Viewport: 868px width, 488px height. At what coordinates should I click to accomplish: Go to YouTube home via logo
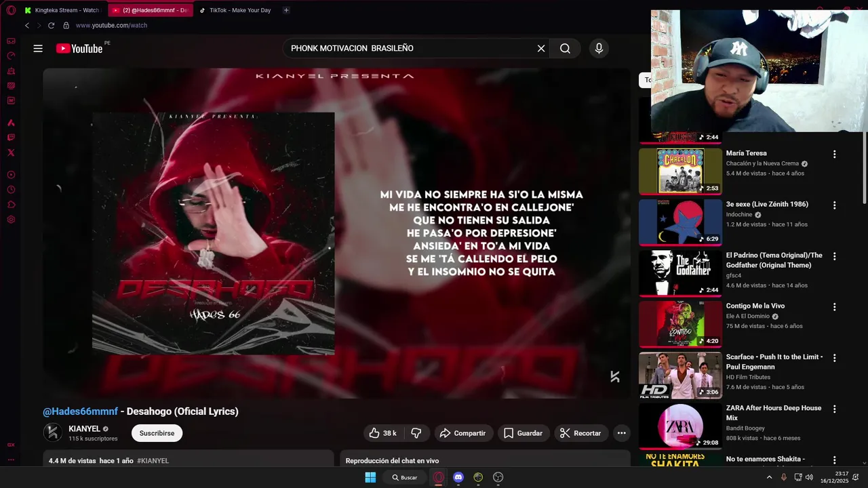[79, 48]
